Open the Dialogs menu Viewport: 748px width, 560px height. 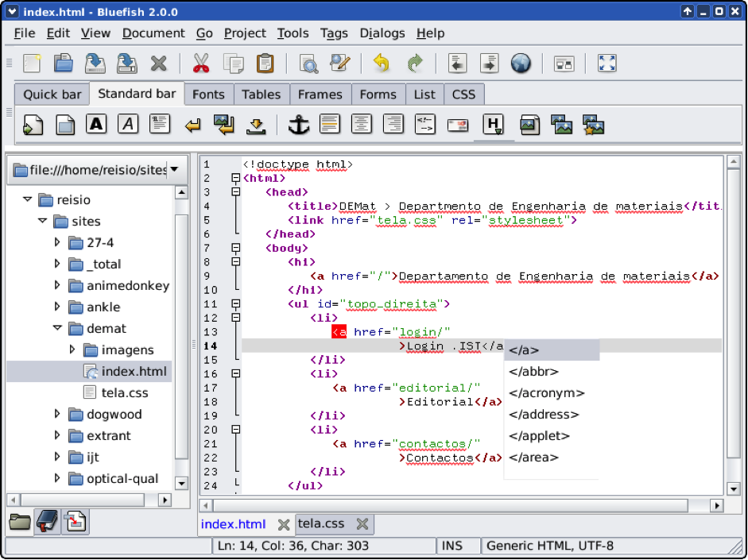pos(382,33)
